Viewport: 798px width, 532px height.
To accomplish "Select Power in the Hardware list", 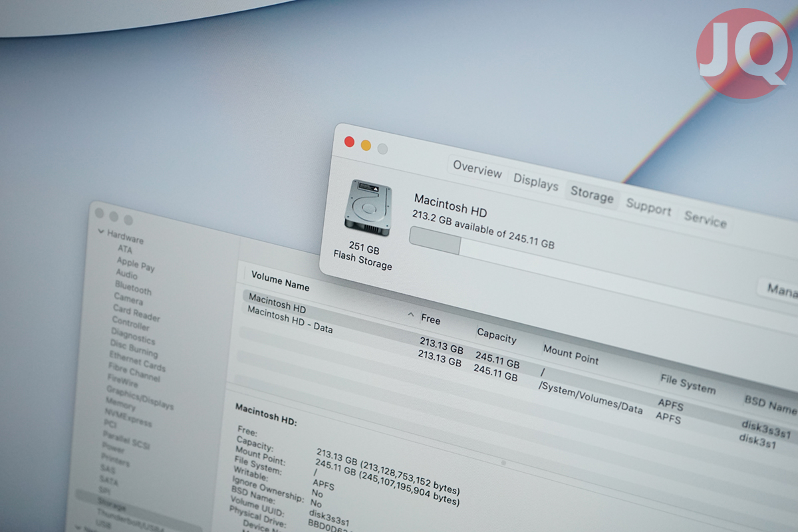I will pos(112,448).
